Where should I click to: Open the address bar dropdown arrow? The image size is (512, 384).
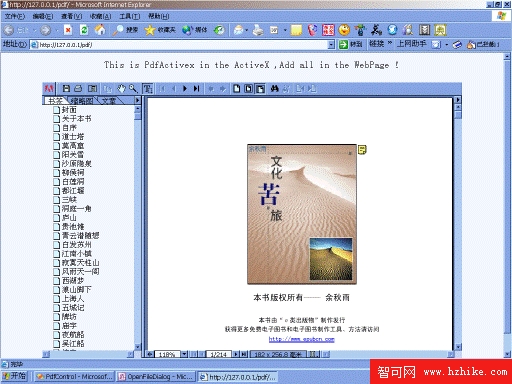coord(331,45)
